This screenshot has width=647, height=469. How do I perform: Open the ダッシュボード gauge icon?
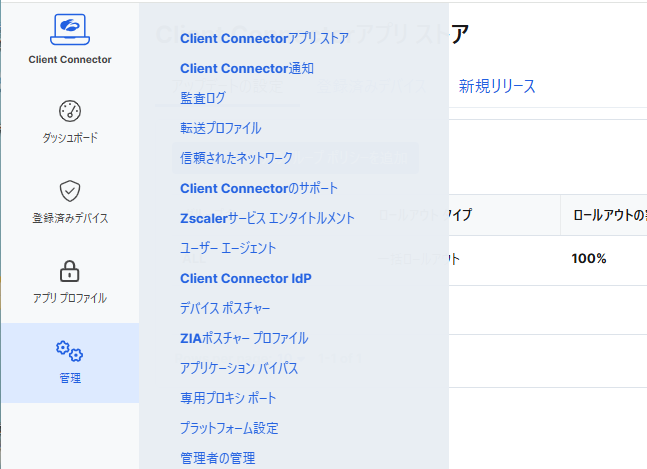coord(70,111)
